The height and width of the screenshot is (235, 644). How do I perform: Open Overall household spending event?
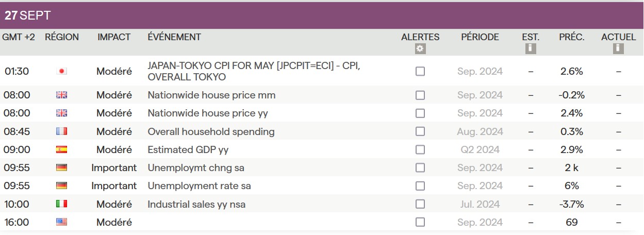coord(211,132)
